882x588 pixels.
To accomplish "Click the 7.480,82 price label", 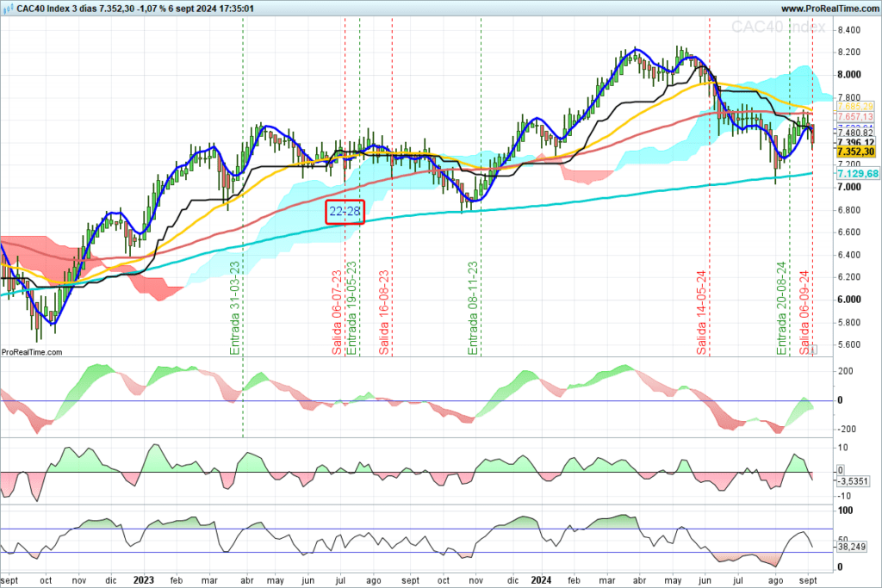I will coord(855,133).
